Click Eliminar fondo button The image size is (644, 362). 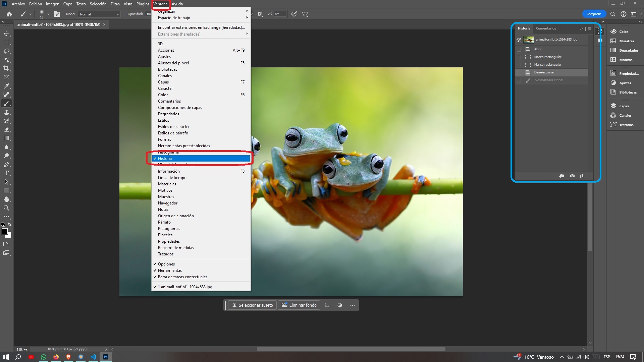point(299,305)
